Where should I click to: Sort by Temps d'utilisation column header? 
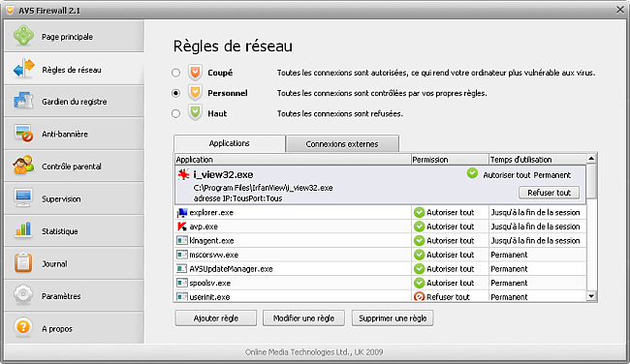537,160
